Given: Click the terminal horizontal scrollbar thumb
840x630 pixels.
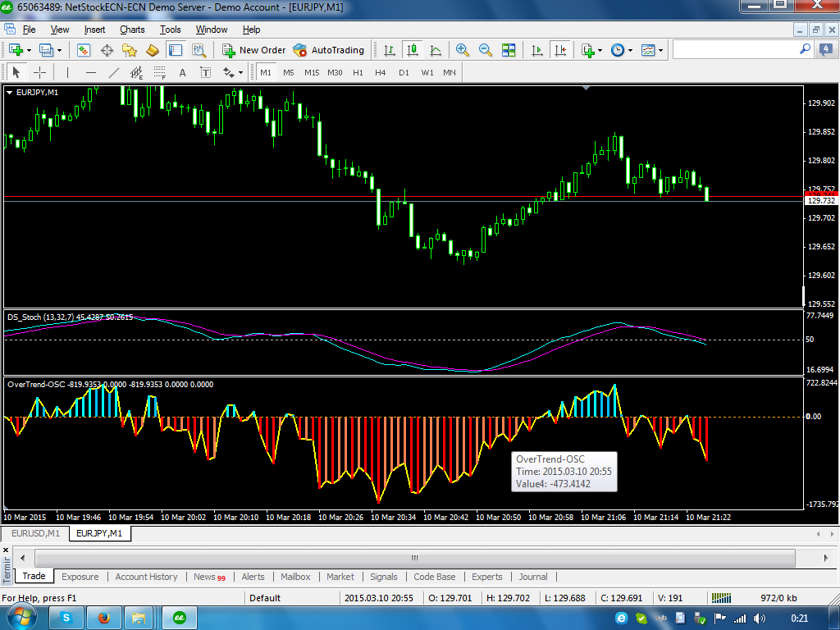Looking at the screenshot, I should [x=414, y=558].
